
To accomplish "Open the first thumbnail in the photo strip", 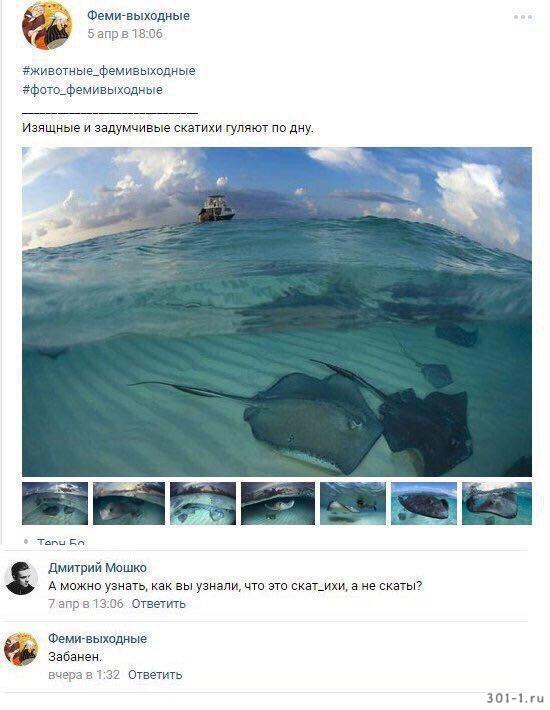I will click(55, 504).
